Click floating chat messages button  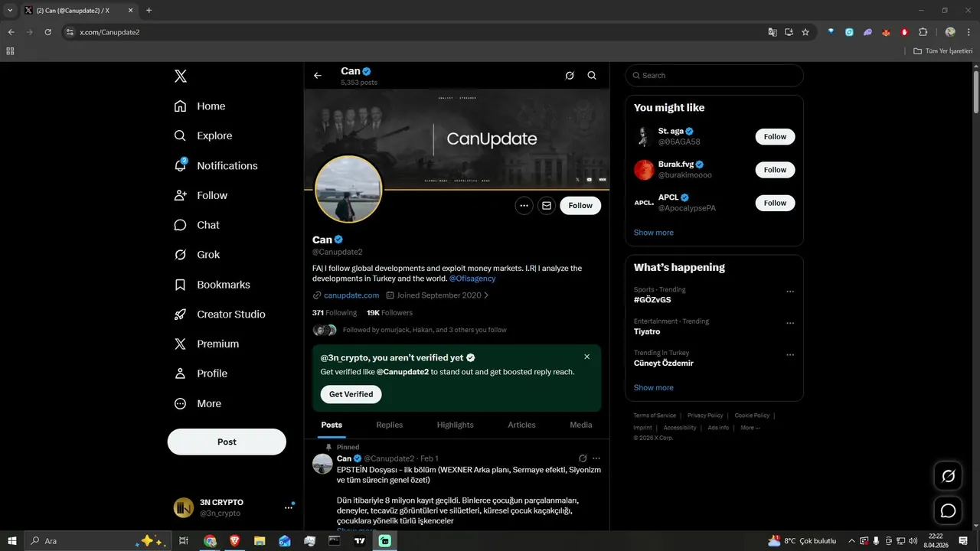[x=948, y=510]
